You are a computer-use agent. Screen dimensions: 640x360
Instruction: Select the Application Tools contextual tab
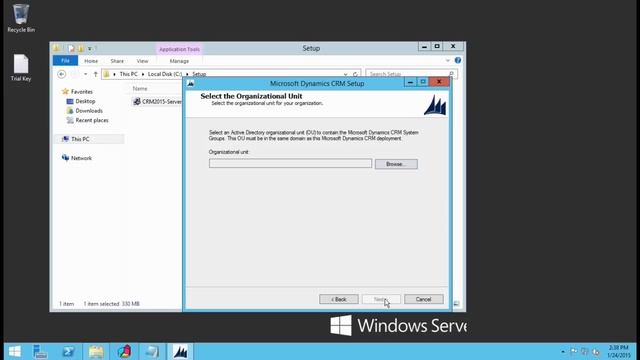click(179, 49)
